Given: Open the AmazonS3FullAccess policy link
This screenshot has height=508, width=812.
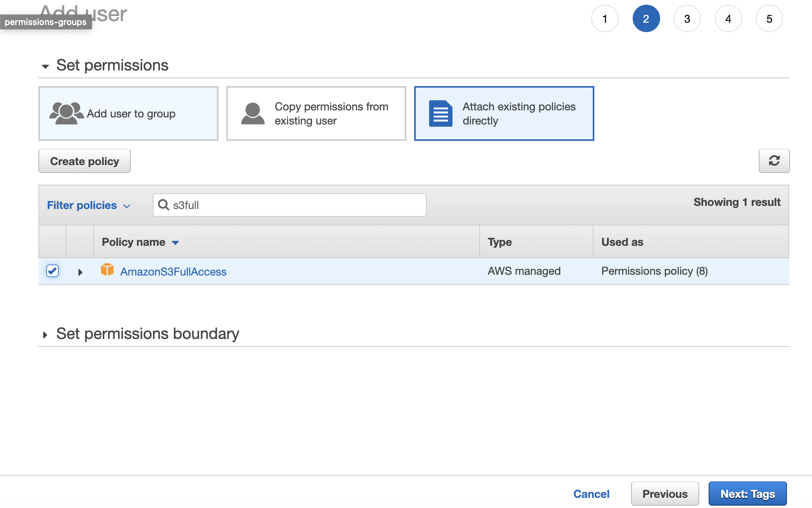Looking at the screenshot, I should [x=173, y=272].
